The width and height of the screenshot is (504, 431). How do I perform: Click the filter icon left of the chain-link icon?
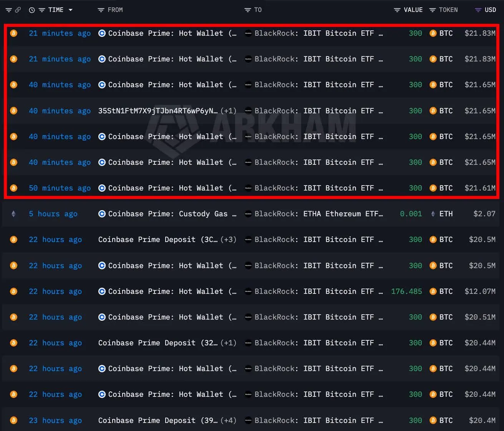8,10
